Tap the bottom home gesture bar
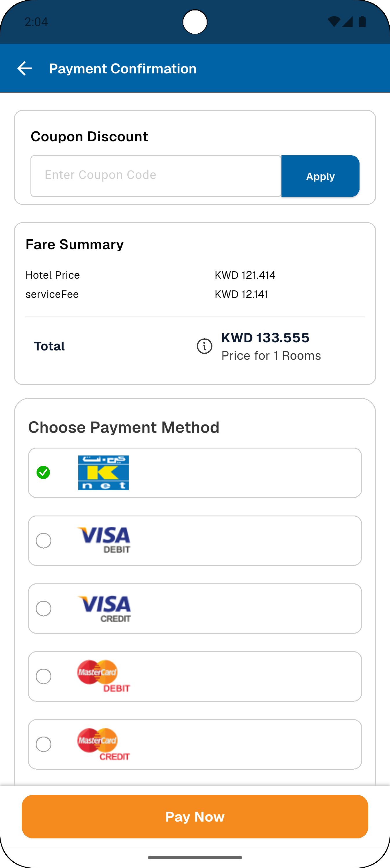Viewport: 390px width, 868px height. tap(195, 857)
